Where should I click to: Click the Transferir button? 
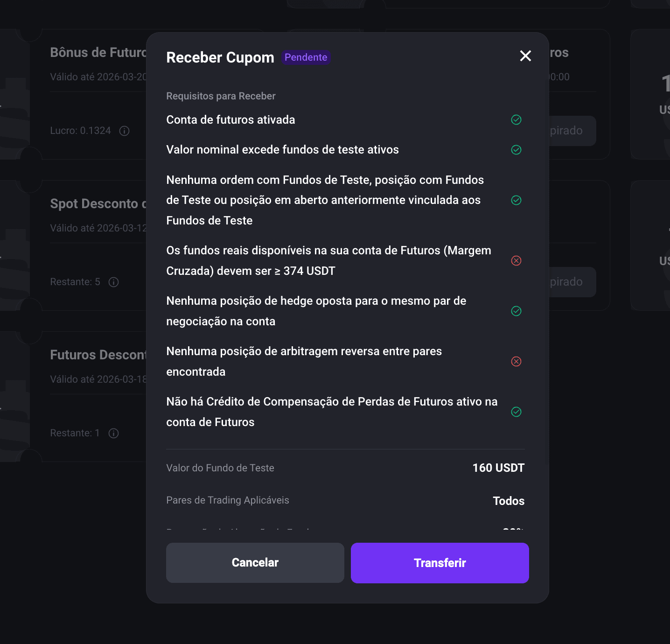(x=440, y=563)
